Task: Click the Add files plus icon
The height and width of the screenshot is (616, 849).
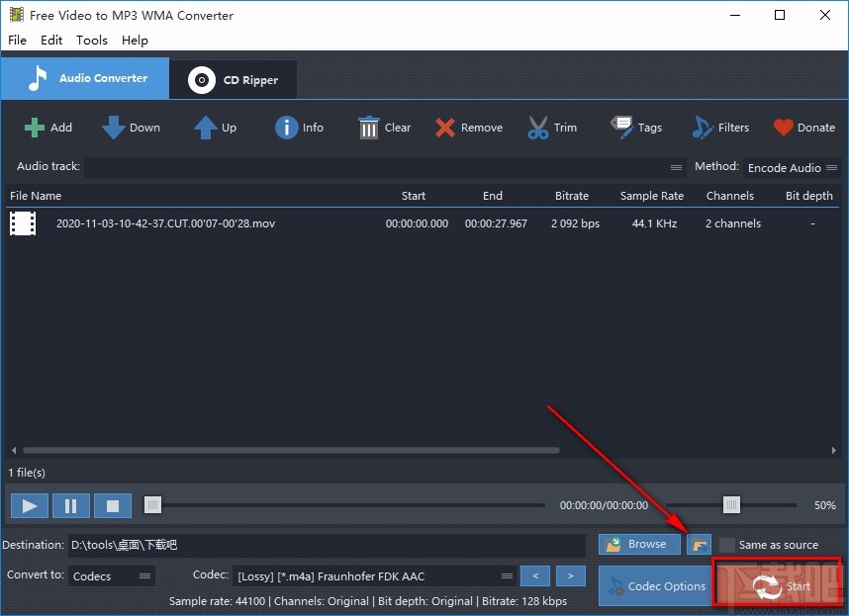Action: point(35,128)
